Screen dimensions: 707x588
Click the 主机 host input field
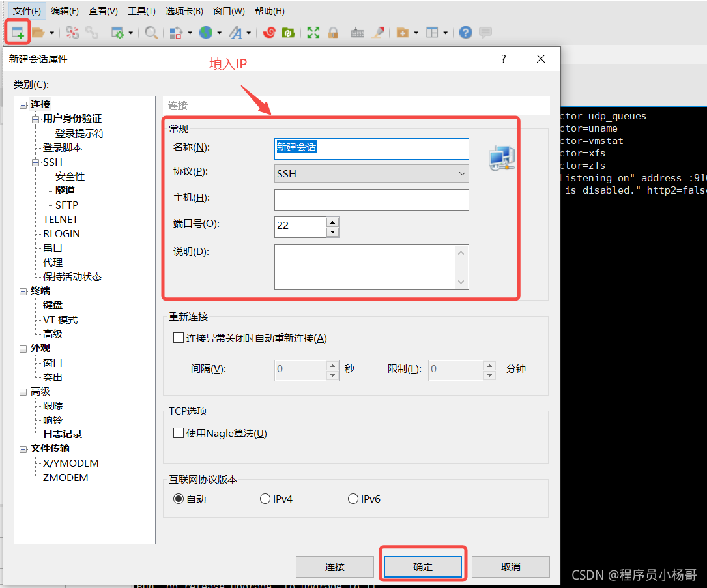(x=371, y=199)
